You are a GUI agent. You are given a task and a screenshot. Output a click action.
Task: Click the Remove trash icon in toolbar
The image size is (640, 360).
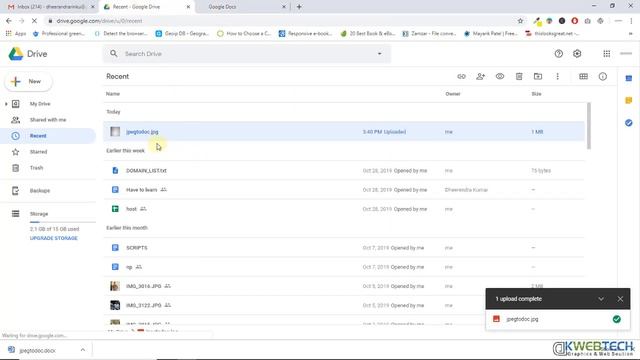pyautogui.click(x=519, y=76)
